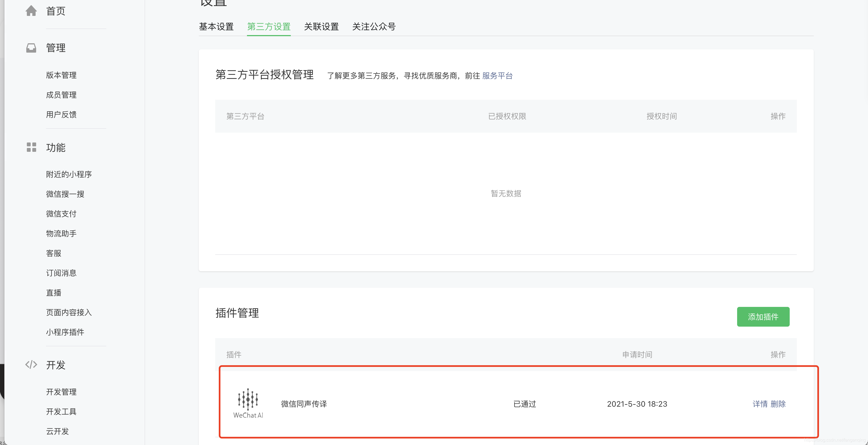Open 开发工具 in sidebar
Screen dimensions: 868x445
point(61,412)
